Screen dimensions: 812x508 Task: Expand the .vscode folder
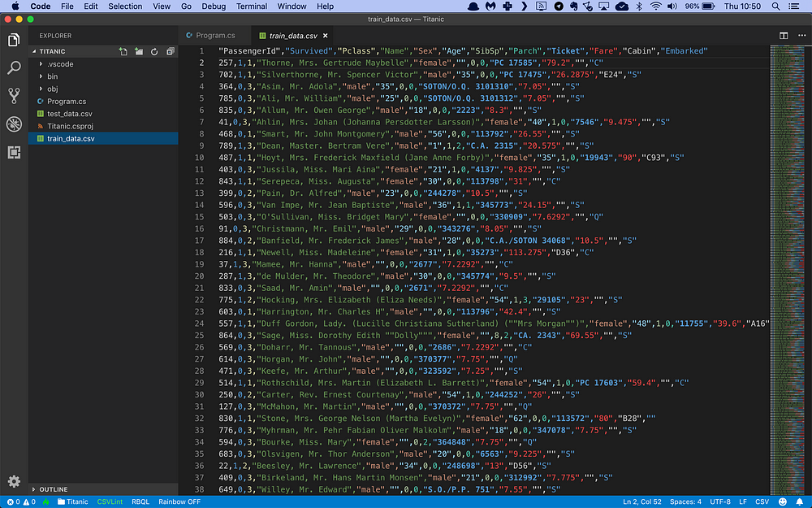pyautogui.click(x=41, y=63)
